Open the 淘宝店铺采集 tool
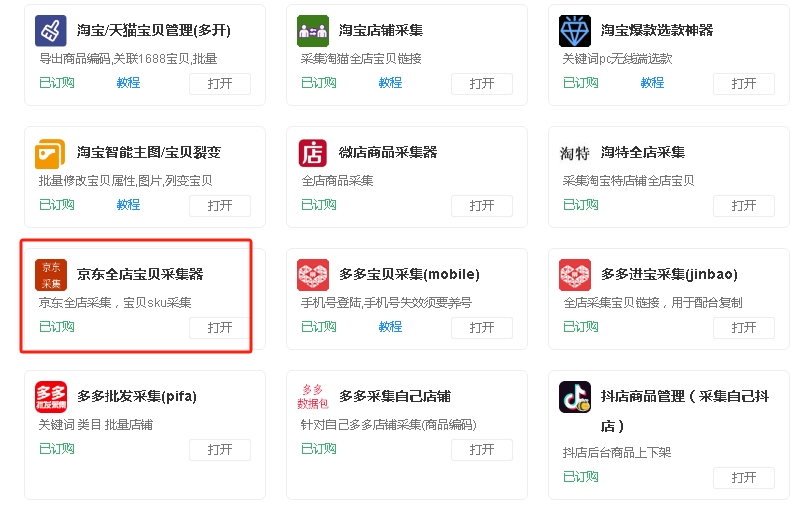 [x=482, y=84]
